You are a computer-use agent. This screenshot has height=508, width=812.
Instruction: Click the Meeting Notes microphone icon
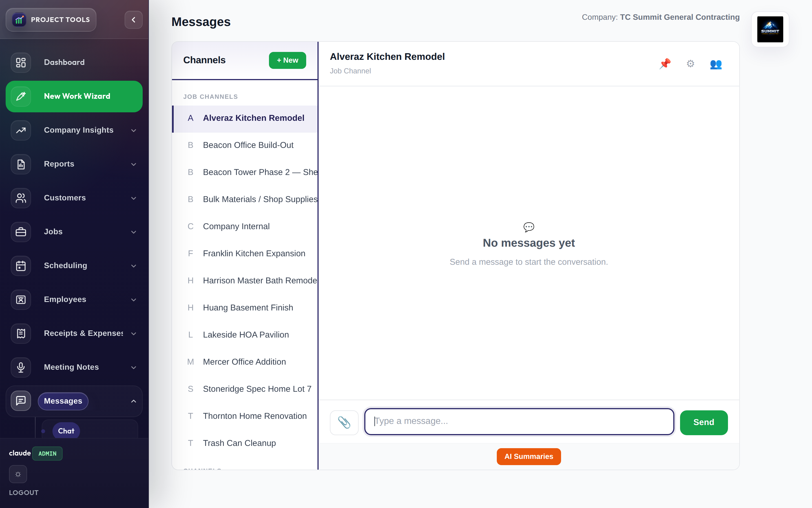[21, 367]
